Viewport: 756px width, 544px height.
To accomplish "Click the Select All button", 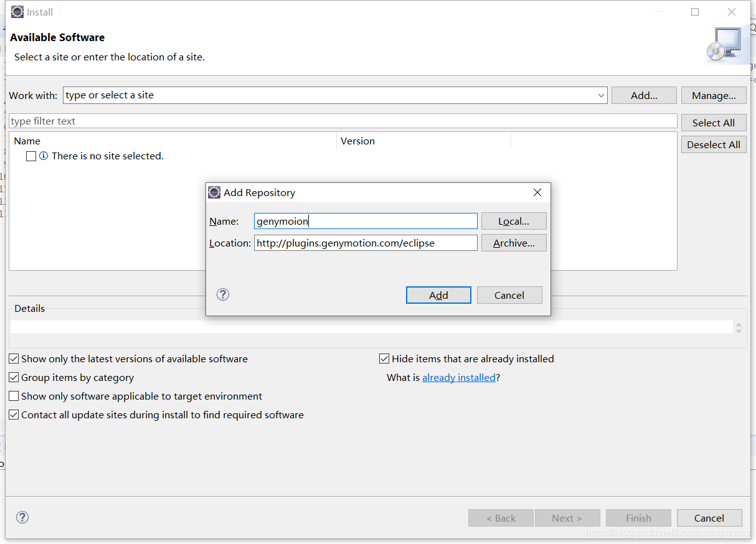I will (714, 123).
